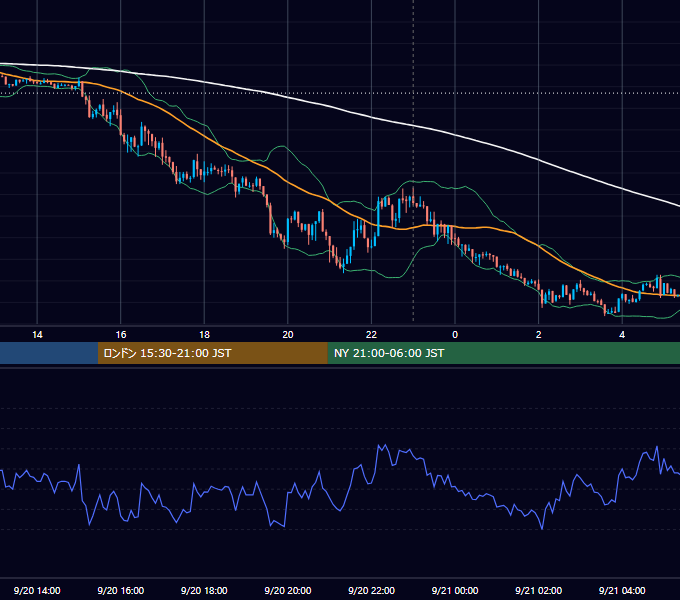The height and width of the screenshot is (600, 680).
Task: Click the blue session bar segment before ロンドン
Action: click(x=49, y=353)
